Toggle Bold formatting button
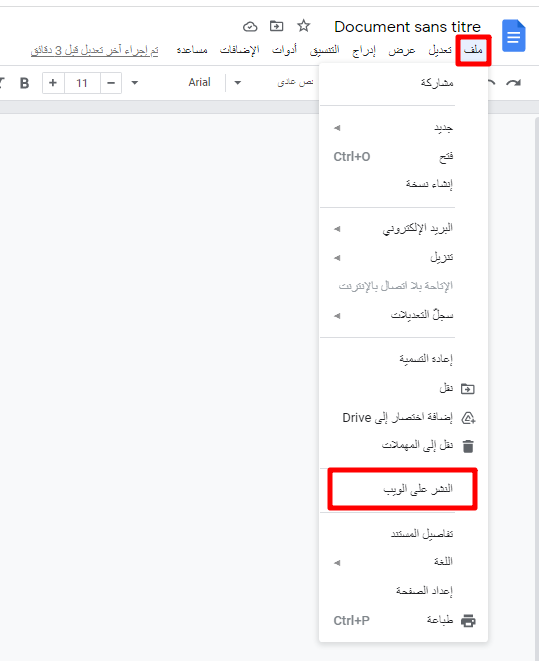The image size is (539, 661). [24, 83]
